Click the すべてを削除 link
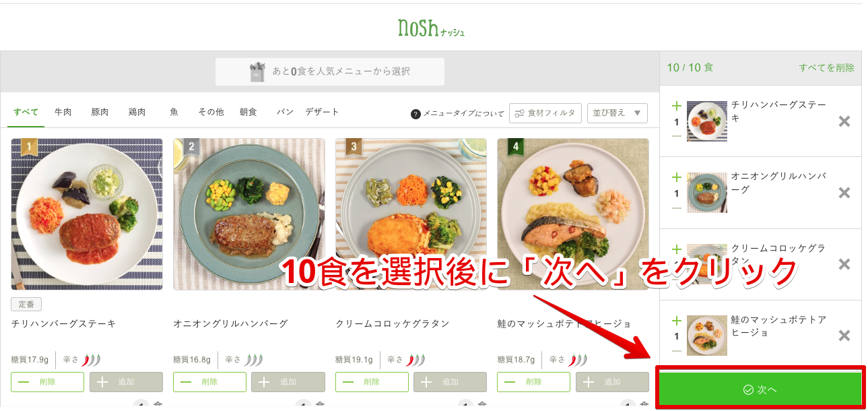 pyautogui.click(x=826, y=67)
